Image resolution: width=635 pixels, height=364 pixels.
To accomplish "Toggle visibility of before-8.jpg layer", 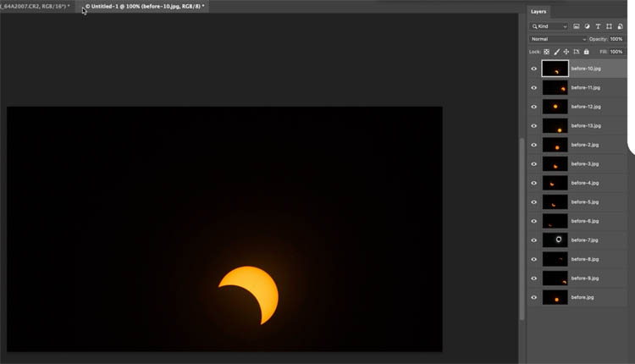I will pyautogui.click(x=533, y=259).
